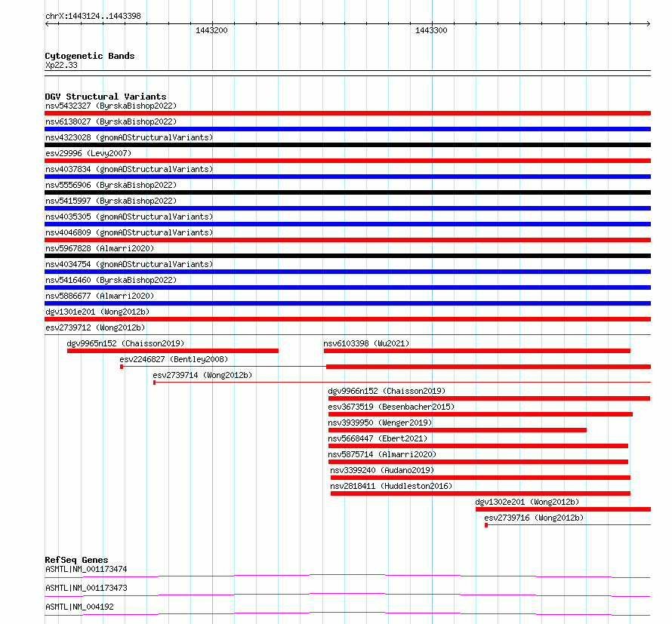The height and width of the screenshot is (624, 672).
Task: Click nsv5416460 (ByrskaBishop2022) label
Action: pyautogui.click(x=111, y=280)
